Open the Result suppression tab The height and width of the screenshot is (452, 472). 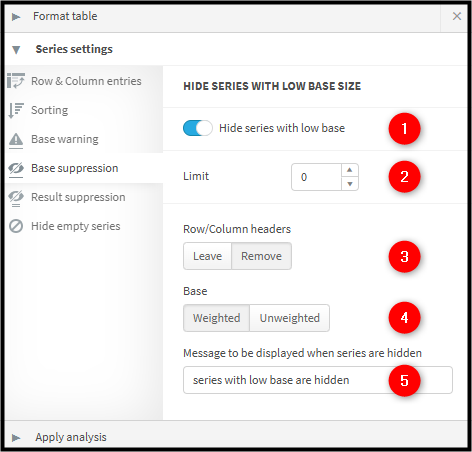click(x=78, y=197)
